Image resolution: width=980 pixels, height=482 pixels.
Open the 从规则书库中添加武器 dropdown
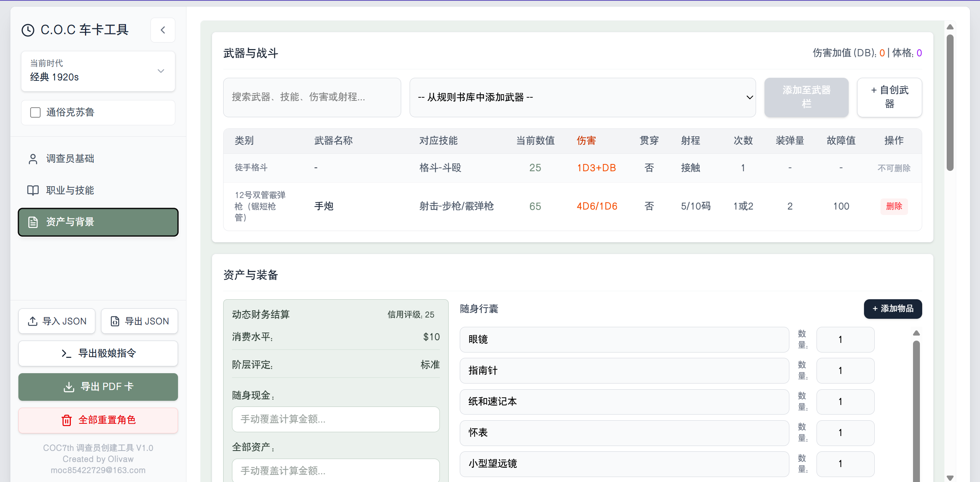coord(583,97)
